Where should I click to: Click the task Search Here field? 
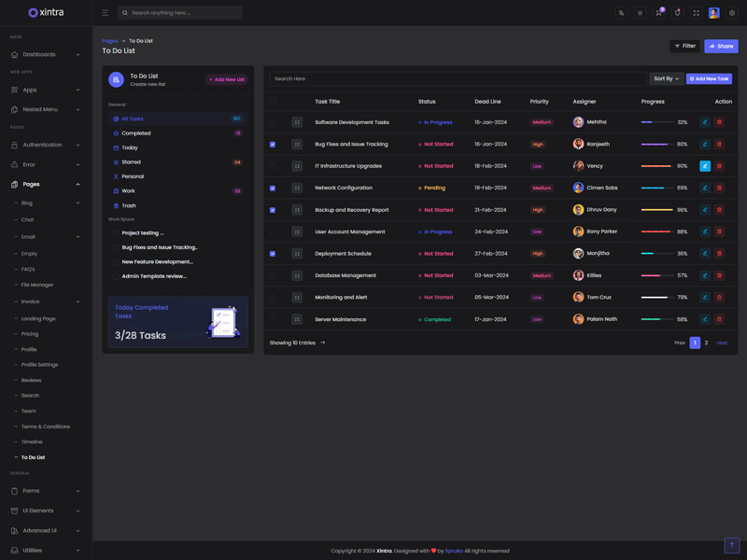[x=458, y=79]
